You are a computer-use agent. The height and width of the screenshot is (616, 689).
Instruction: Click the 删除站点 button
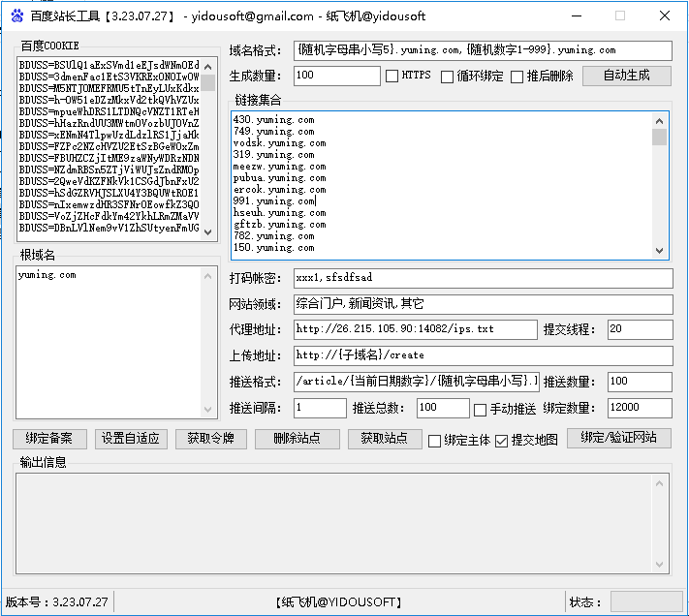click(298, 439)
